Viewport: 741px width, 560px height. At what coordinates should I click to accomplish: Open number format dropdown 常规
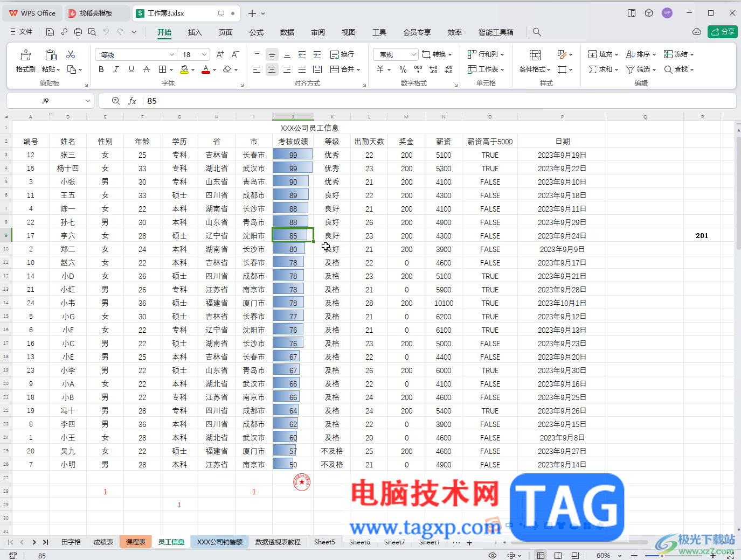coord(396,54)
